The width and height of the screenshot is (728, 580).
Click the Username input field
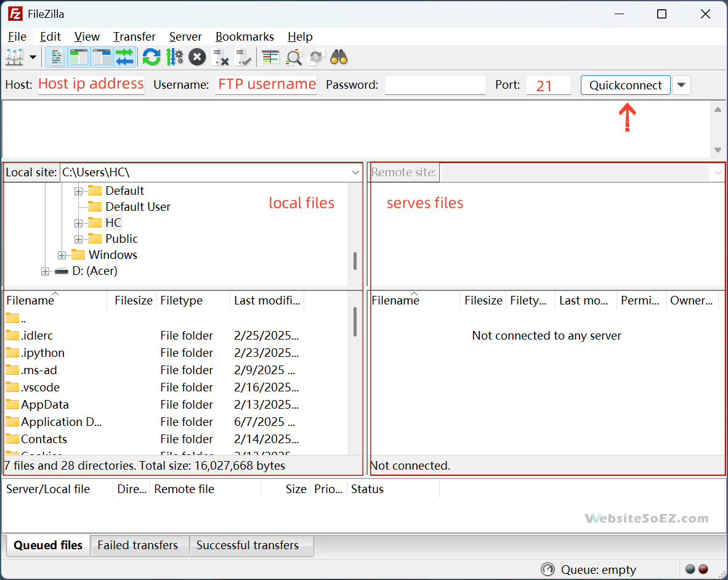pos(266,85)
